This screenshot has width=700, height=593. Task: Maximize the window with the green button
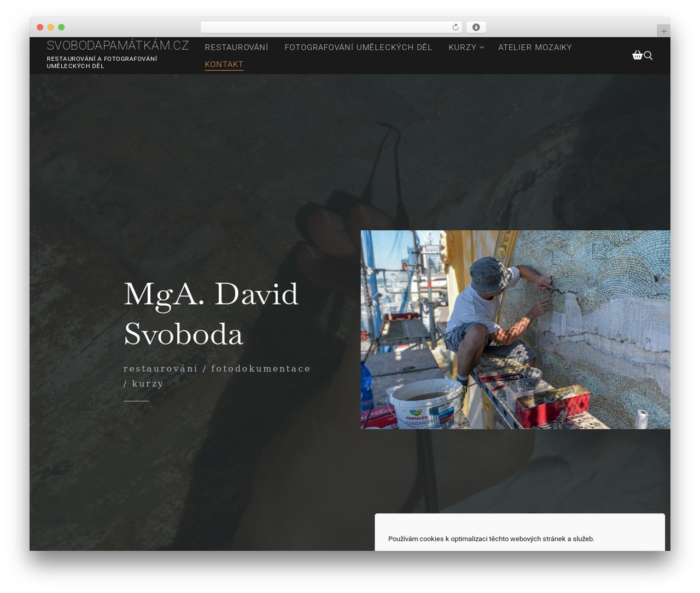click(x=61, y=27)
